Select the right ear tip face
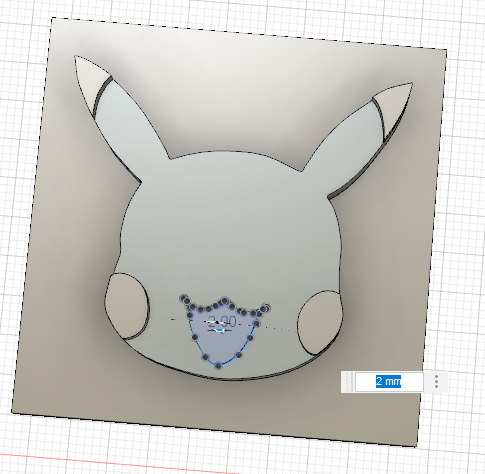This screenshot has width=485, height=474. pos(394,107)
